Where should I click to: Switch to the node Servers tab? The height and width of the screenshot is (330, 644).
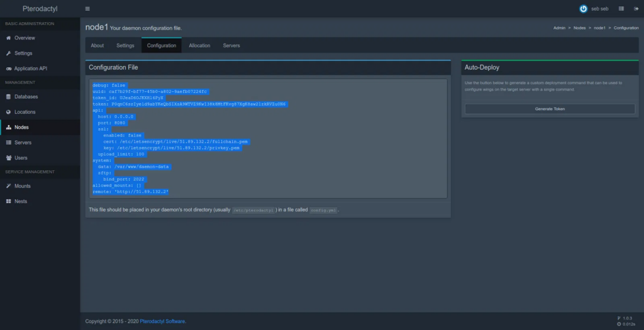pyautogui.click(x=231, y=45)
